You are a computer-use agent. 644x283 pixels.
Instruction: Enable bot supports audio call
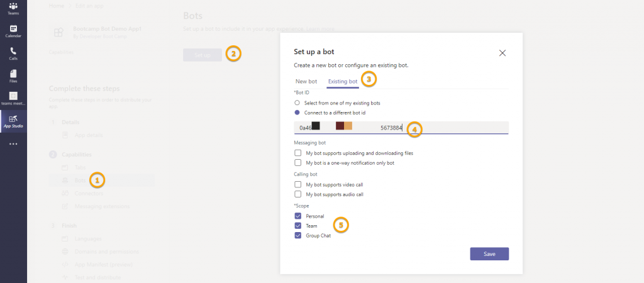click(x=298, y=194)
